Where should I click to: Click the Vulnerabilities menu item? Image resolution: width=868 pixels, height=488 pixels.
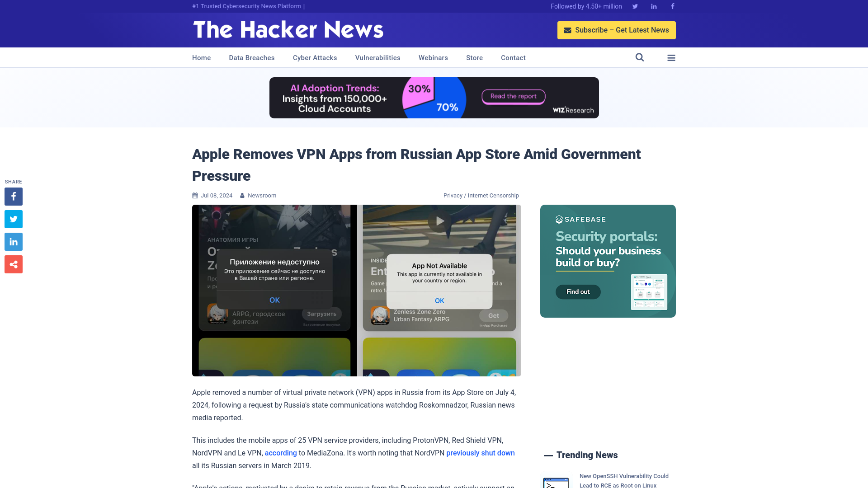click(x=378, y=57)
